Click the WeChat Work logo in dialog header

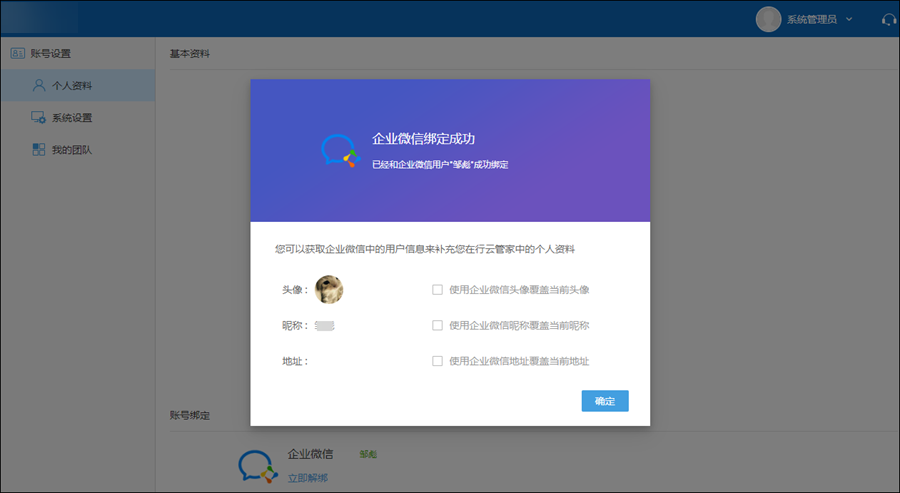coord(340,151)
